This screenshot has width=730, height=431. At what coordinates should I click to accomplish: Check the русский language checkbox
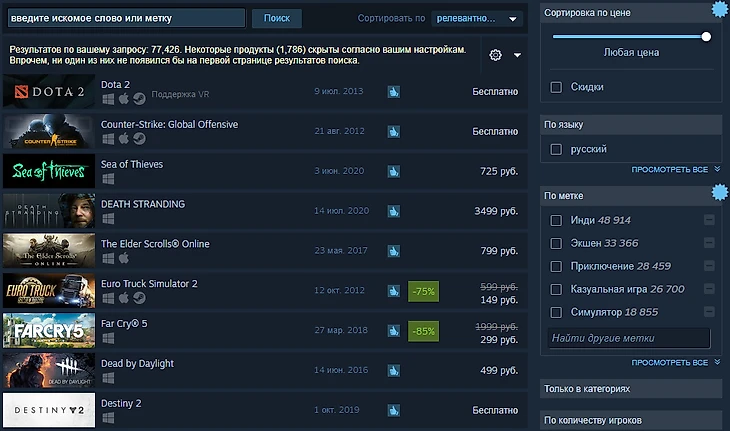[x=556, y=149]
